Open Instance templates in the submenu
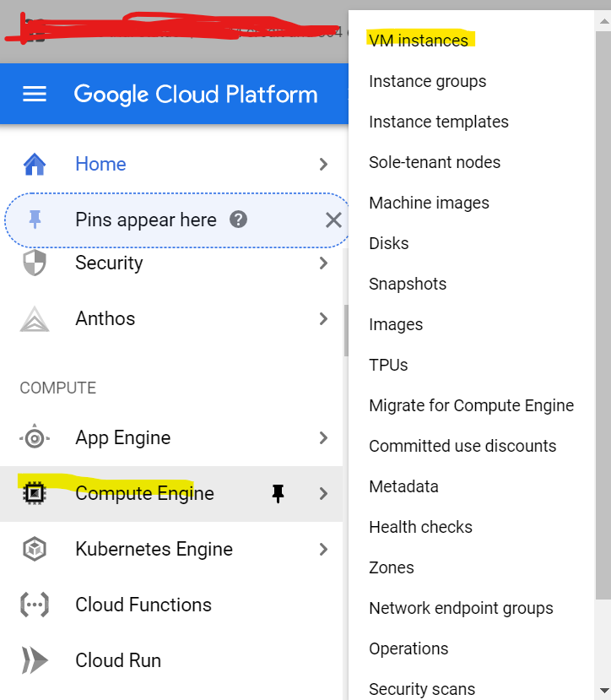Image resolution: width=611 pixels, height=700 pixels. (439, 122)
